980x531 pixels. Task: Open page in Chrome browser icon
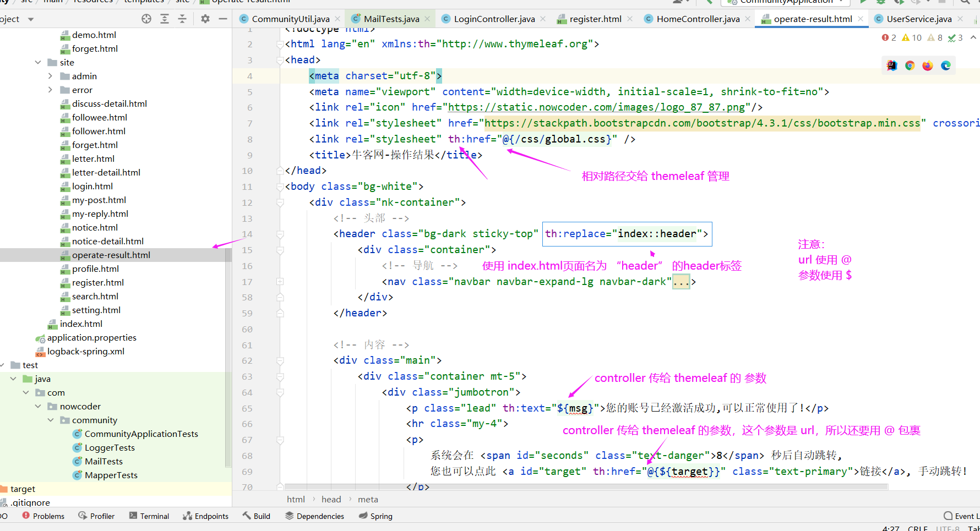(x=910, y=65)
